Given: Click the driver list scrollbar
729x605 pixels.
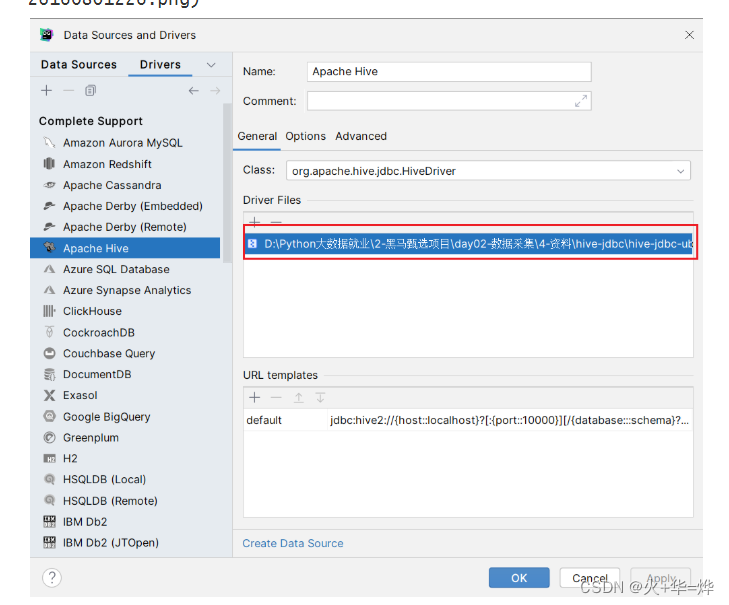Looking at the screenshot, I should click(x=227, y=183).
